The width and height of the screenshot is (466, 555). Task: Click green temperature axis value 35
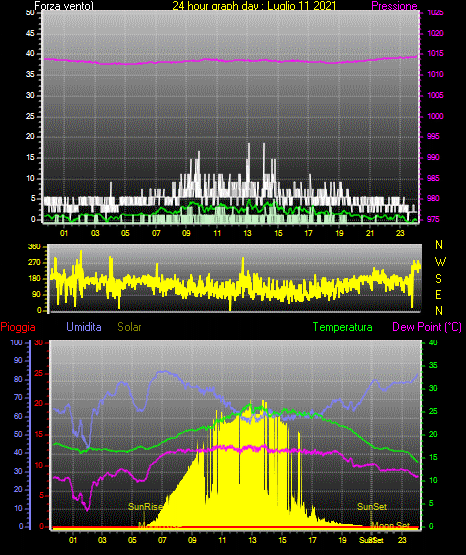pyautogui.click(x=433, y=365)
